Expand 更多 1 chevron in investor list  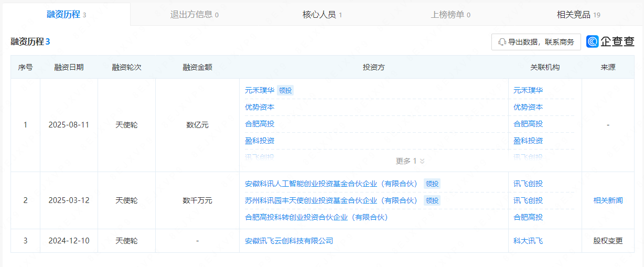point(422,161)
